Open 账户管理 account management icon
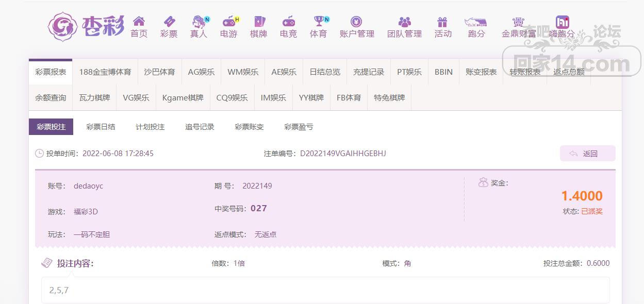Image resolution: width=644 pixels, height=304 pixels. click(x=356, y=22)
